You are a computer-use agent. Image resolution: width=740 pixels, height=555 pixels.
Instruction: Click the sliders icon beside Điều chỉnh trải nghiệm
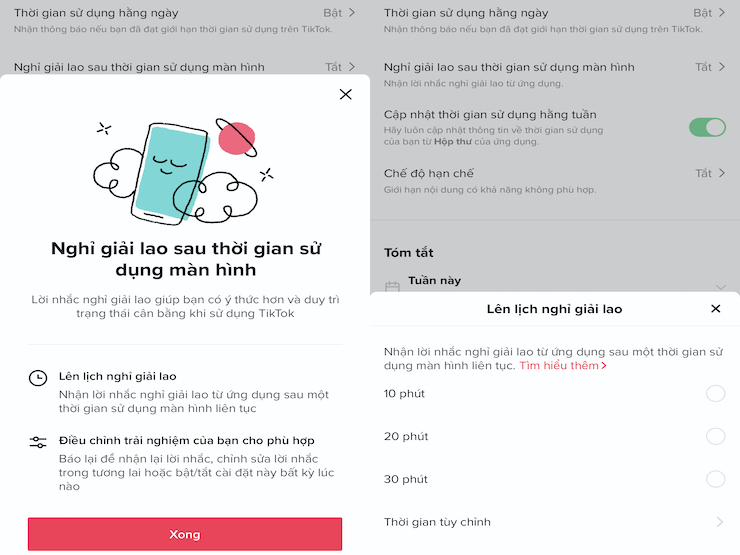click(38, 442)
